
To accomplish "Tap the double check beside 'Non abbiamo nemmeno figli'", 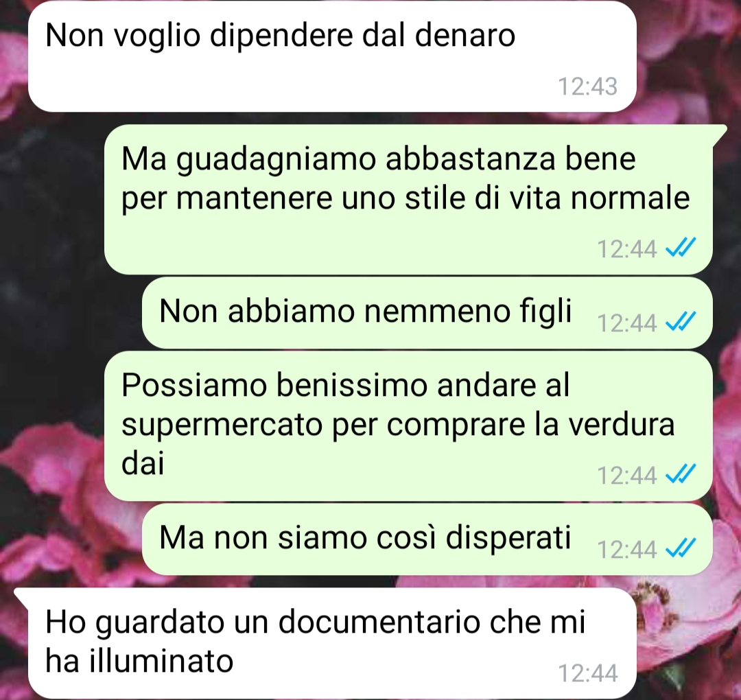I will [681, 322].
